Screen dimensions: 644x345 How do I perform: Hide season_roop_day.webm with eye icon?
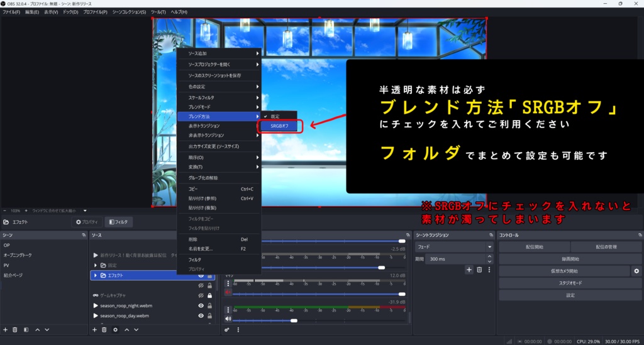(x=201, y=316)
